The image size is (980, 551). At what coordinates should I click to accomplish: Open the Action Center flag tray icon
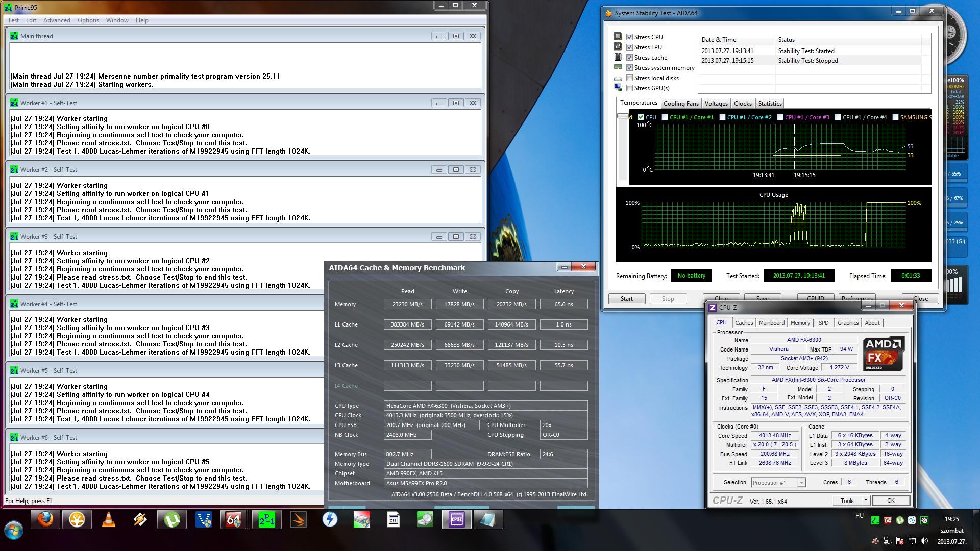click(x=900, y=541)
